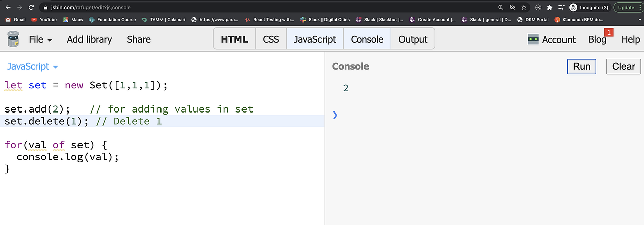Toggle the JavaScript panel
This screenshot has width=644, height=225.
click(315, 39)
